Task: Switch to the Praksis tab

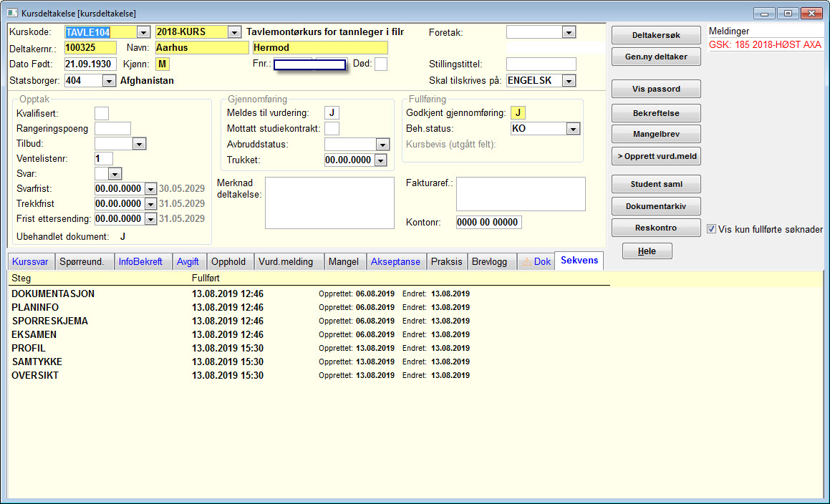Action: click(x=447, y=261)
